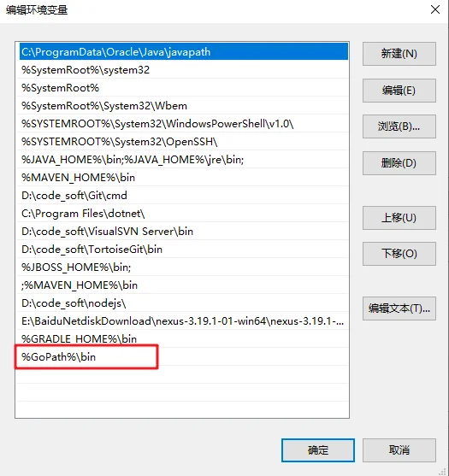Select %SystemRoot%\System32\Wbem entry
449x476 pixels.
click(182, 106)
